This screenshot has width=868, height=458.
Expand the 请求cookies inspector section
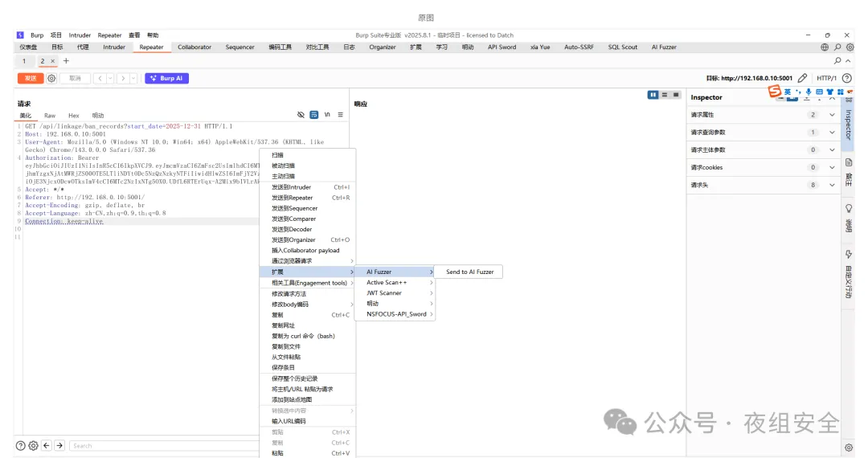click(x=763, y=168)
